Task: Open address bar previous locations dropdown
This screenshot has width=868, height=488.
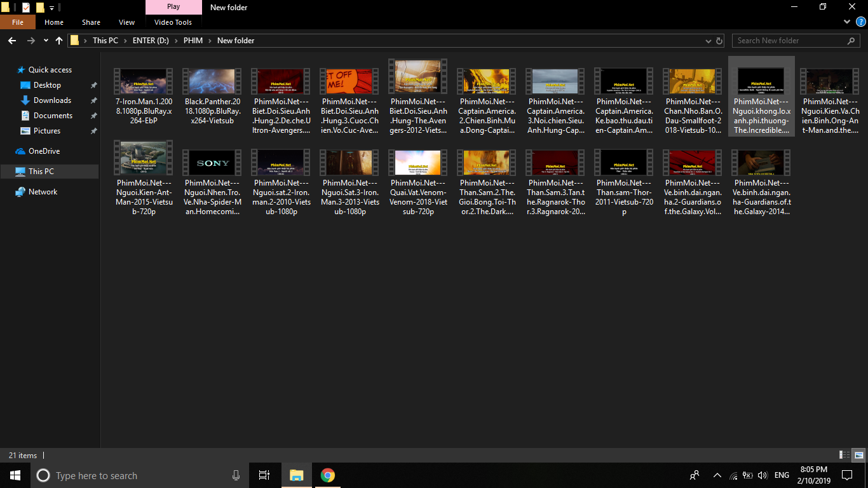Action: click(x=709, y=41)
